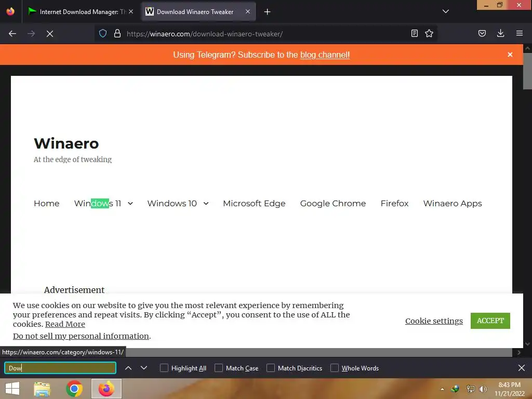532x399 pixels.
Task: View site security padlock info
Action: [x=117, y=33]
